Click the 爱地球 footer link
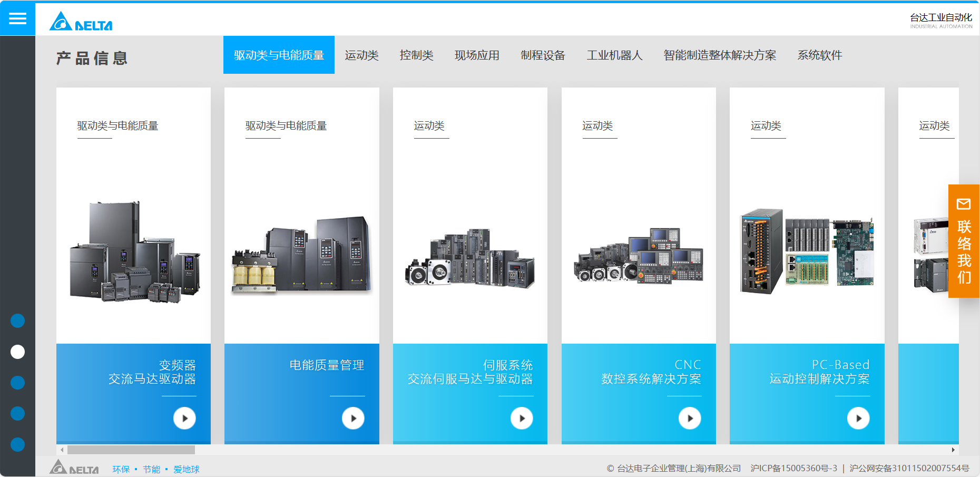Image resolution: width=980 pixels, height=477 pixels. point(187,469)
